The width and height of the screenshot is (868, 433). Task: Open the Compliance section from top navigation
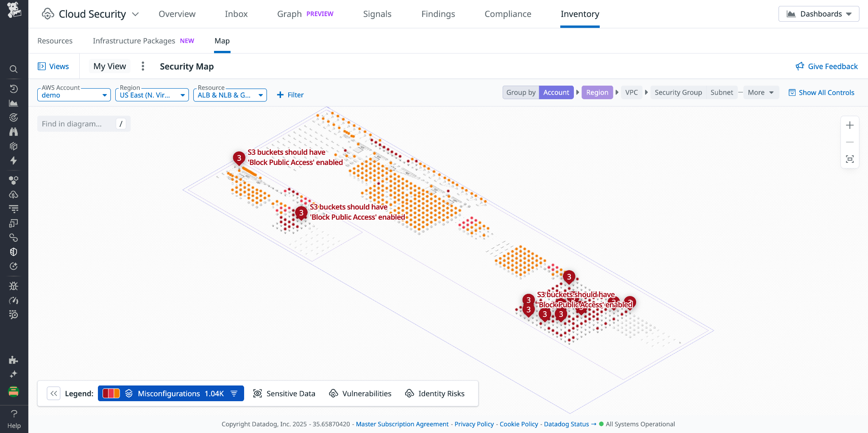[x=507, y=14]
